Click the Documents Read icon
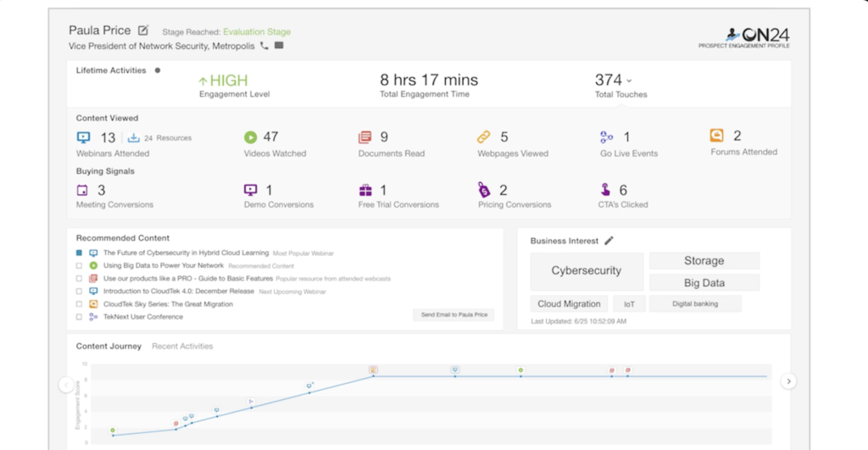 365,137
